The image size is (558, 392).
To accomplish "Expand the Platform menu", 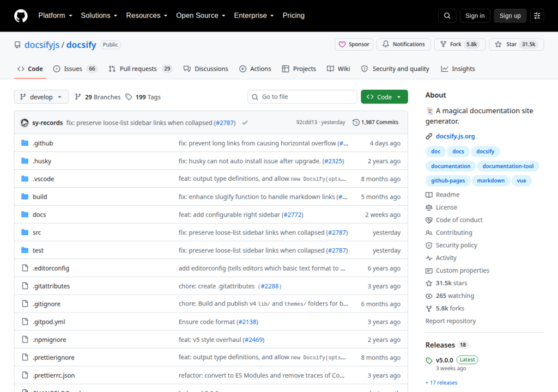I will coord(55,16).
